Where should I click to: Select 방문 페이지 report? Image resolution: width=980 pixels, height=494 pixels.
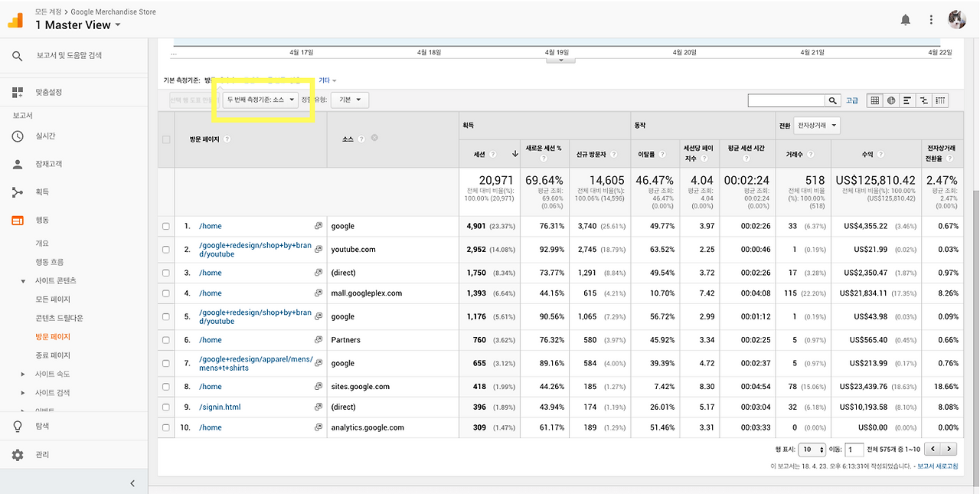pyautogui.click(x=53, y=337)
